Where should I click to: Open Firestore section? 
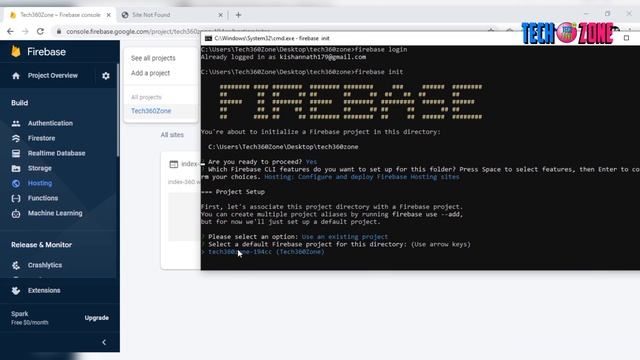[41, 138]
